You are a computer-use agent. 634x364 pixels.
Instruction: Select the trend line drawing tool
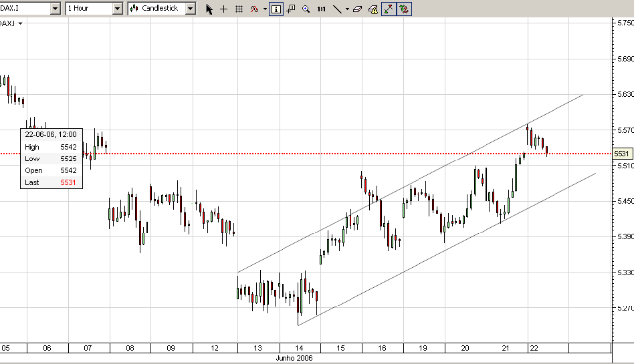337,9
